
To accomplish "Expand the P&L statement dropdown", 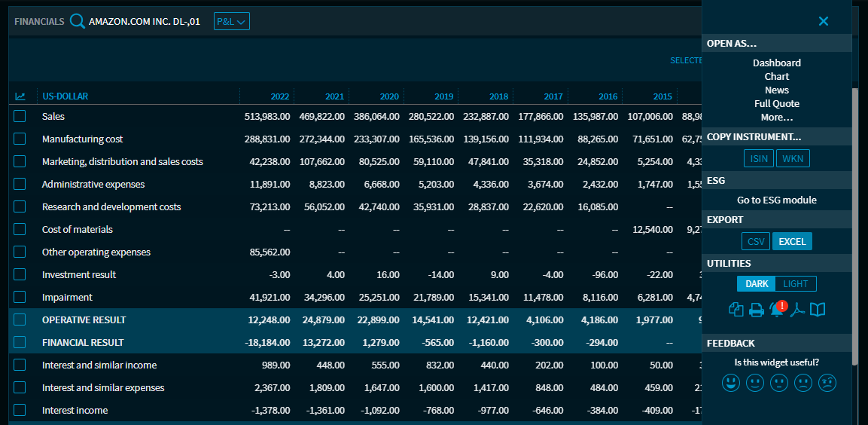I will [231, 22].
